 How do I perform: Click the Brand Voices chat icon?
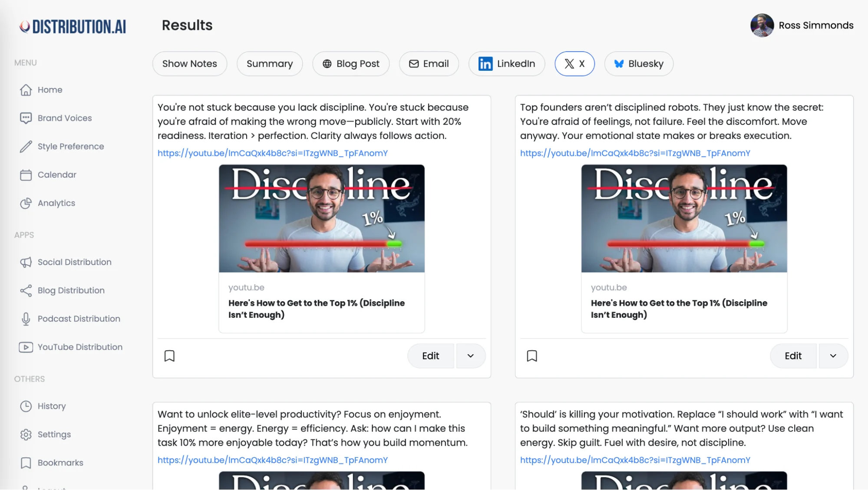(x=26, y=118)
